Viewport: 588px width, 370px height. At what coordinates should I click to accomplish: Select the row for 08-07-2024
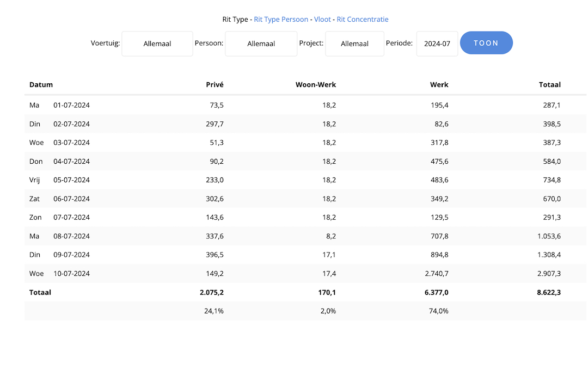click(294, 236)
